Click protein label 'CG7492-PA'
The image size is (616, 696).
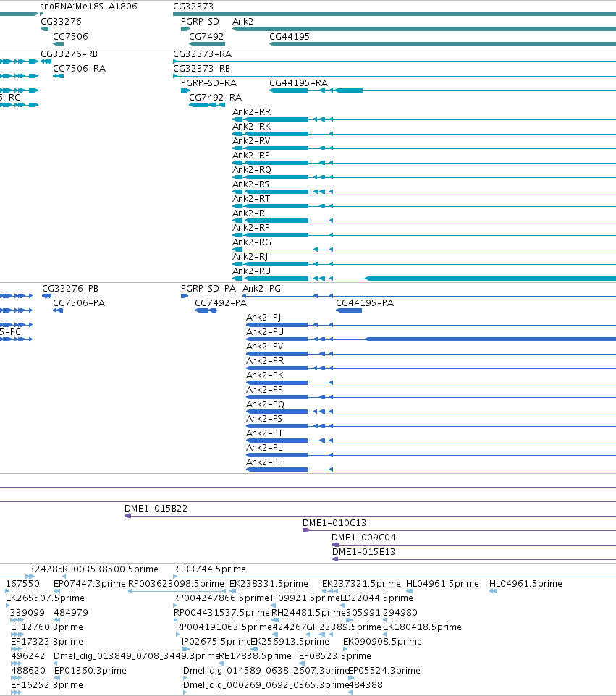tap(221, 302)
